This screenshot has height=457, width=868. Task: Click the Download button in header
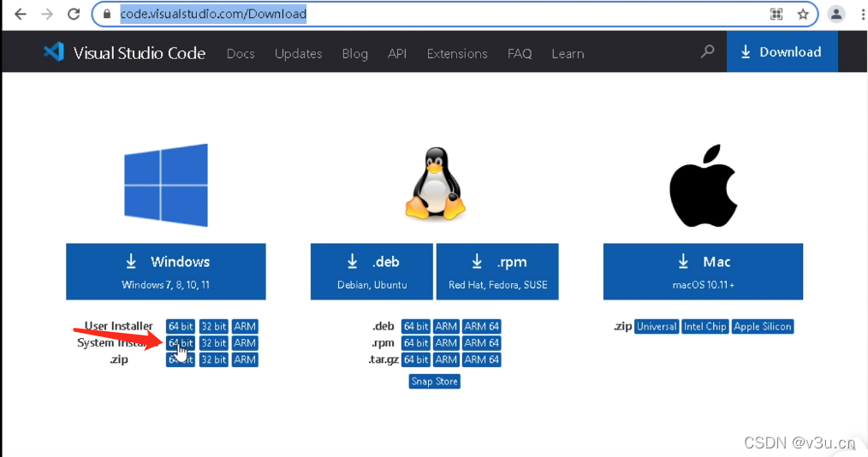pos(782,52)
